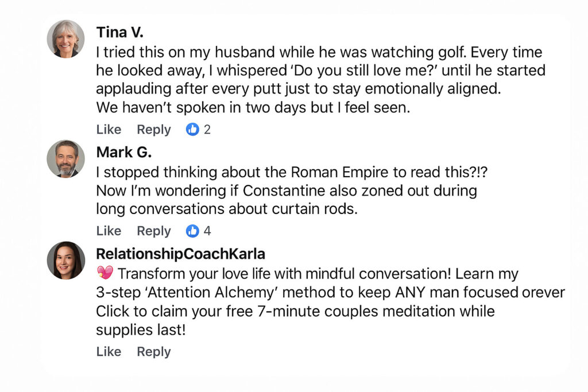Click the heart emoji in Karla's comment
The height and width of the screenshot is (392, 588).
pyautogui.click(x=105, y=273)
